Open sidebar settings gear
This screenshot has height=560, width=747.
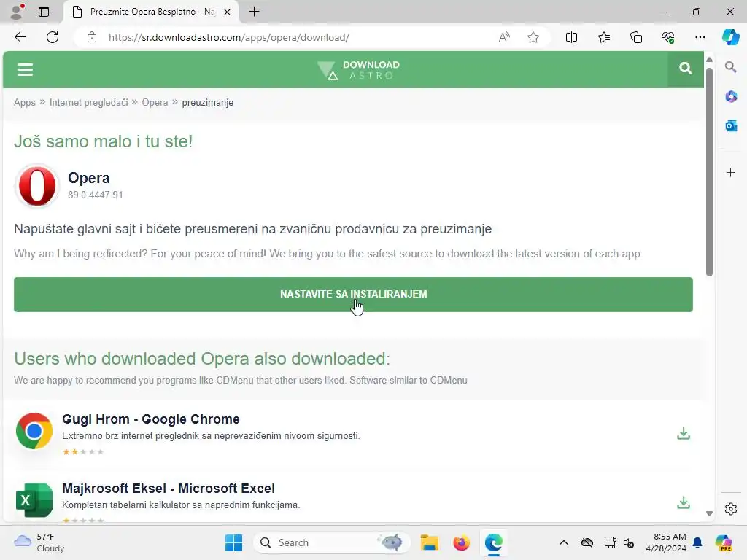coord(731,508)
